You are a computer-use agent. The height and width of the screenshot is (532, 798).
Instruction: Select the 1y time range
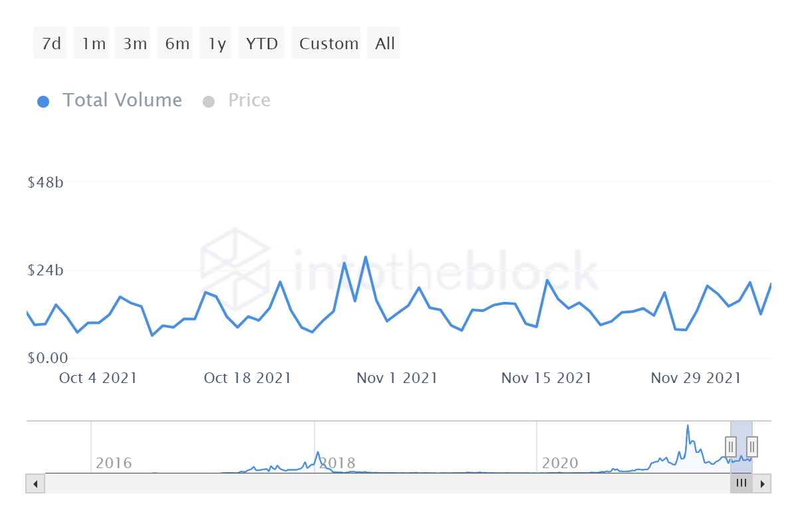[x=216, y=43]
